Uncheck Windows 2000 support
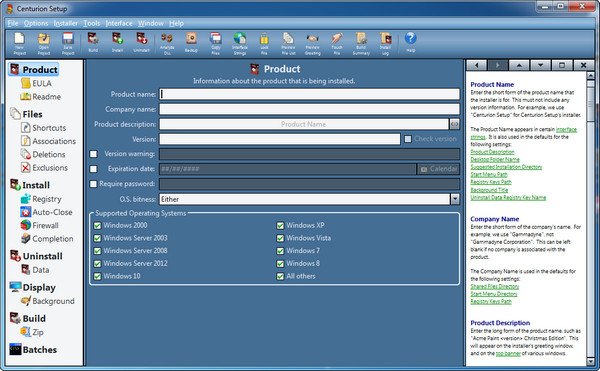This screenshot has width=600, height=371. (x=97, y=225)
